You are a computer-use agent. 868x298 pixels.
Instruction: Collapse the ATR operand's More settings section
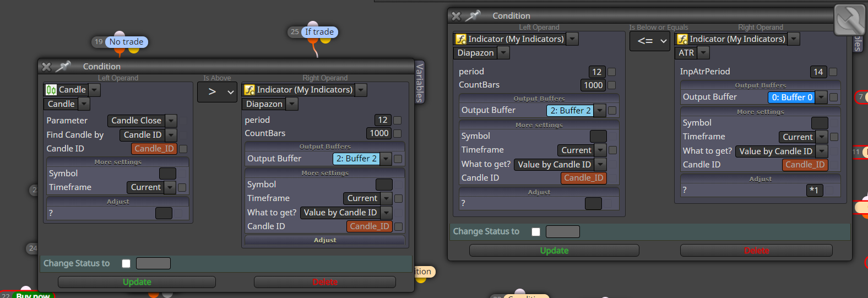click(x=761, y=112)
